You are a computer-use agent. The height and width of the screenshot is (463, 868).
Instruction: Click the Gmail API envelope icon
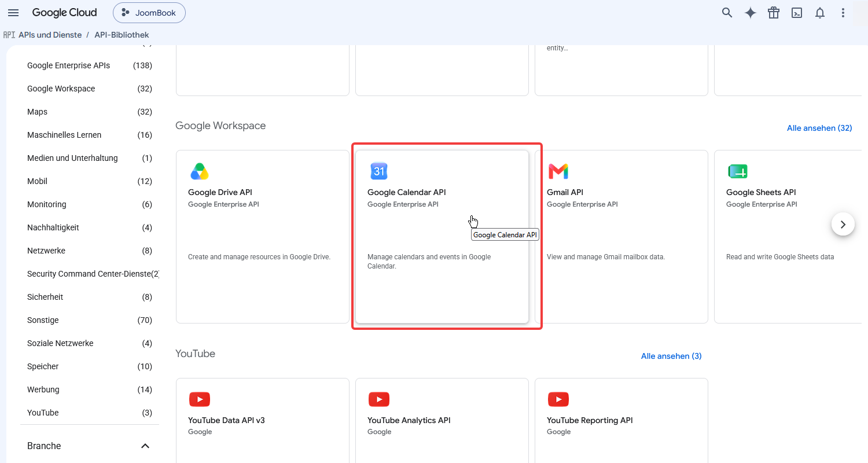click(558, 171)
